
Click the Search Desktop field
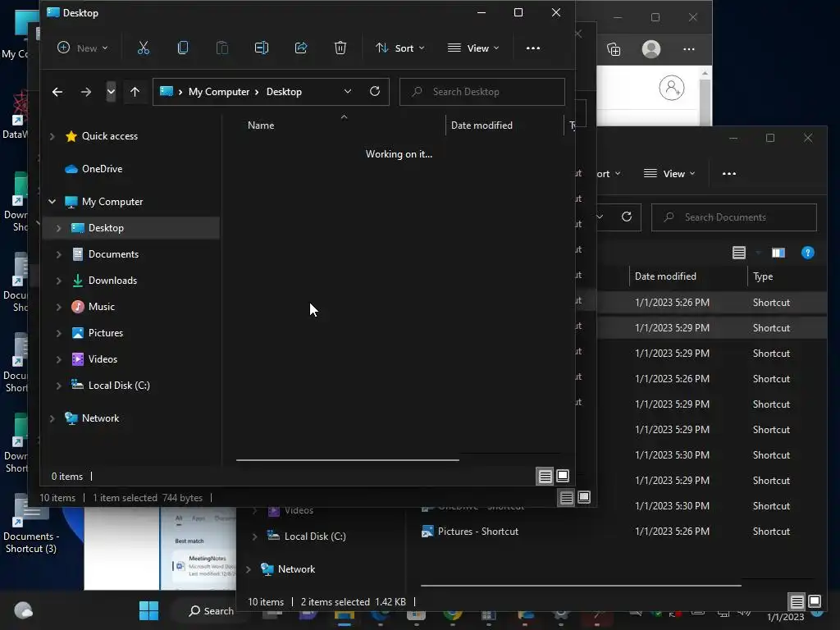(x=482, y=92)
